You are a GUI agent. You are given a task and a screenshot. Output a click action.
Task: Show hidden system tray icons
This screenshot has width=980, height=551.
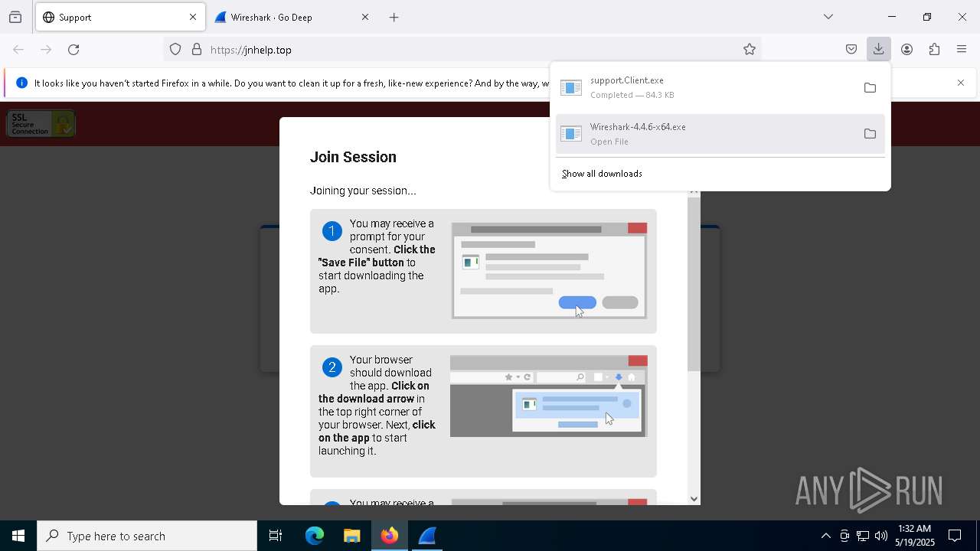(x=825, y=536)
